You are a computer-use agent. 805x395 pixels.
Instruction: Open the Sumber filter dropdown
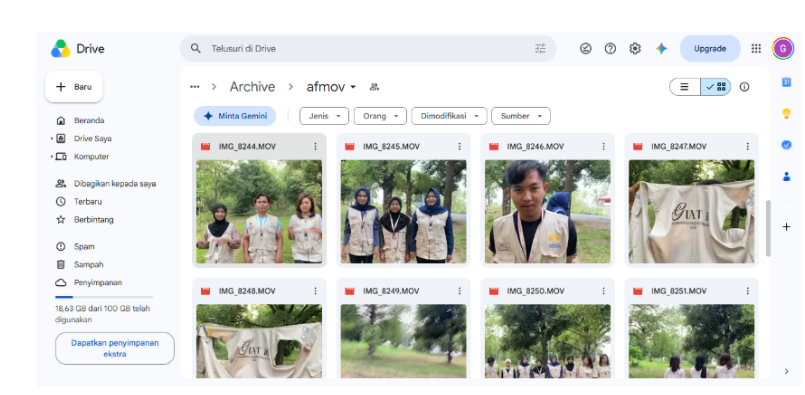pyautogui.click(x=521, y=116)
